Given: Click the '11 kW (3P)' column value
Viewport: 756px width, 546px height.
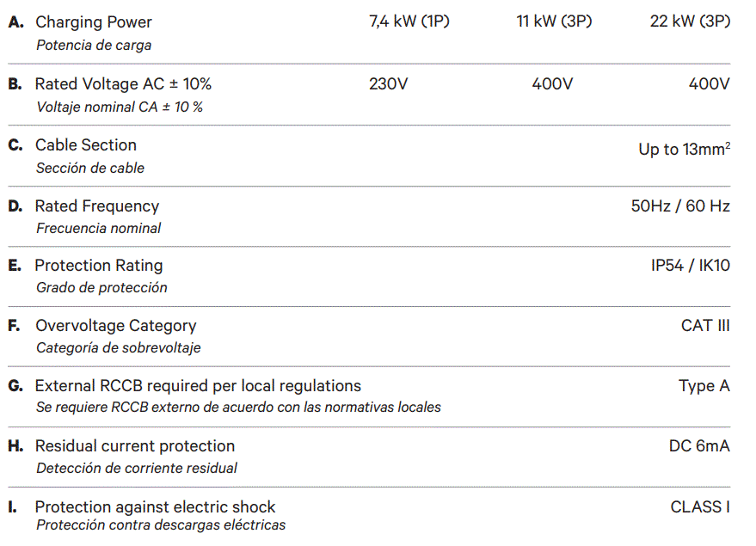Looking at the screenshot, I should tap(554, 22).
